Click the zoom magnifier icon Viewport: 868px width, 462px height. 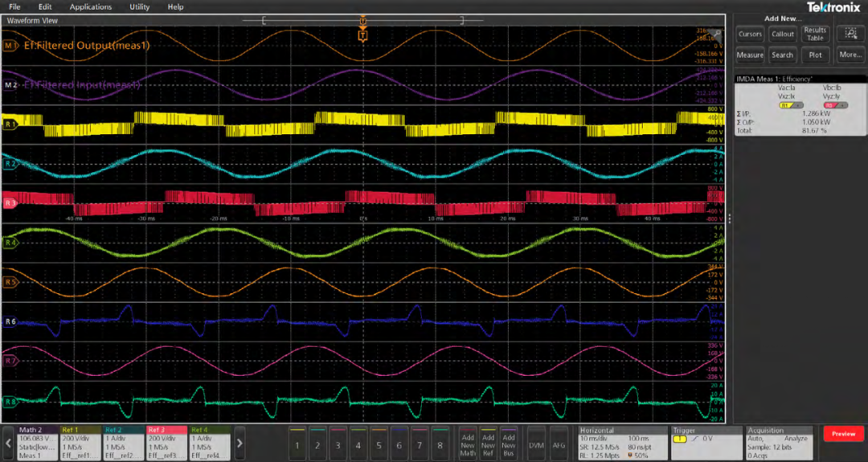[850, 34]
